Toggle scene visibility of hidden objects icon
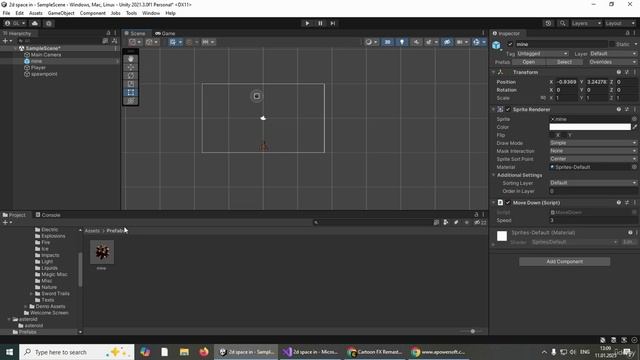This screenshot has width=640, height=360. (447, 42)
